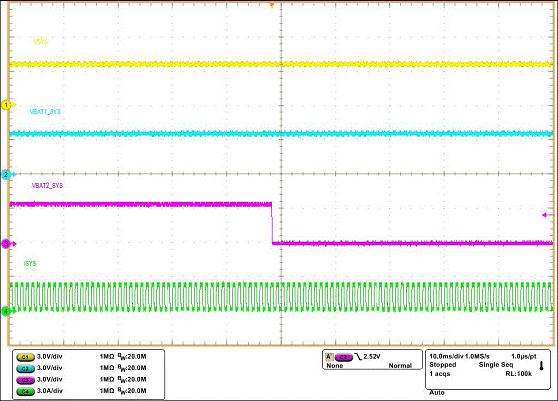This screenshot has width=558, height=401.
Task: Select the magenta channel 3 ground marker
Action: (6, 244)
